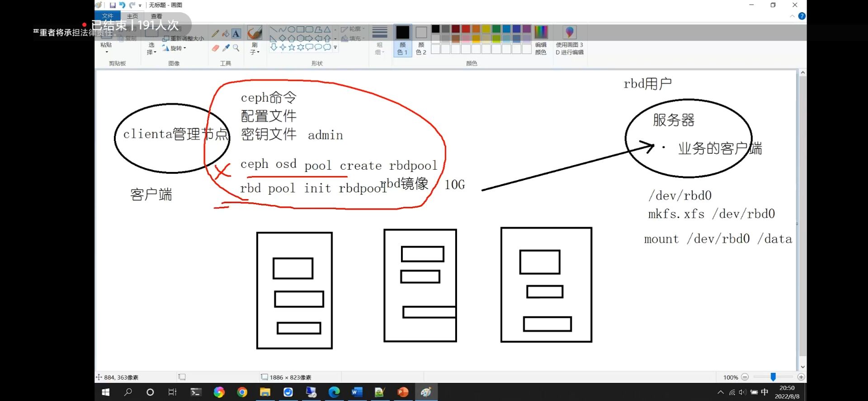Open the Paste (粘贴) dropdown arrow
Image resolution: width=868 pixels, height=401 pixels.
(x=107, y=52)
